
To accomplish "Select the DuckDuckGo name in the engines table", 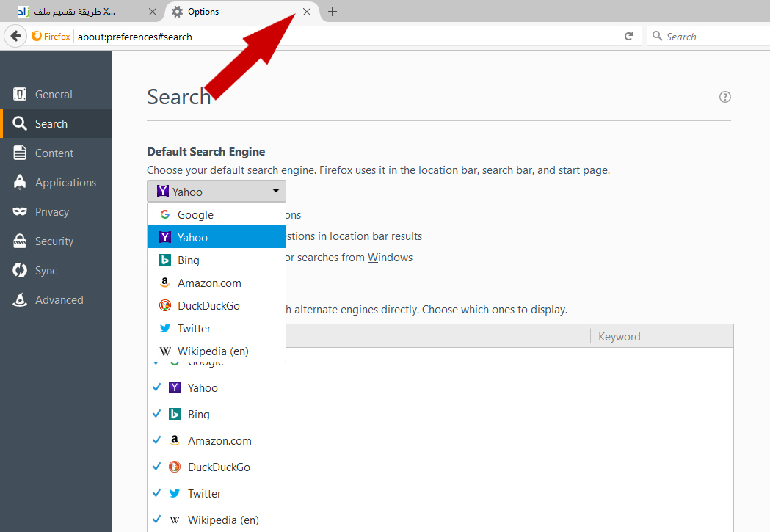I will pos(219,467).
